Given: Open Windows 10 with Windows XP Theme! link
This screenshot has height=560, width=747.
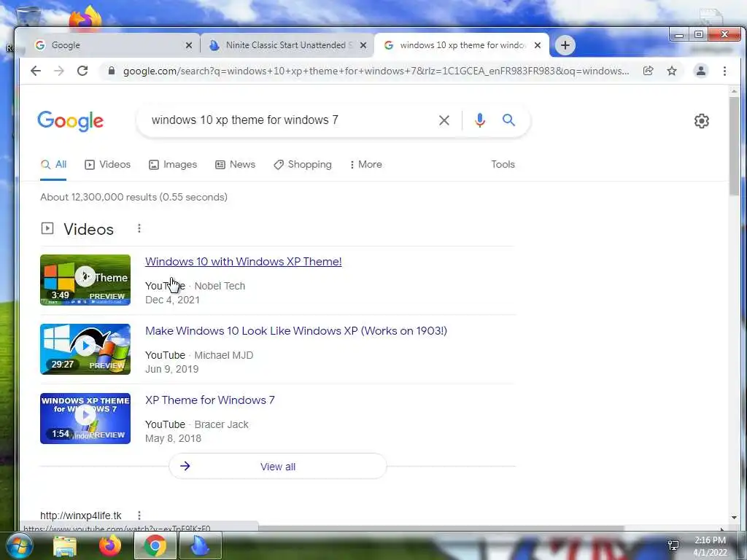Looking at the screenshot, I should tap(244, 262).
